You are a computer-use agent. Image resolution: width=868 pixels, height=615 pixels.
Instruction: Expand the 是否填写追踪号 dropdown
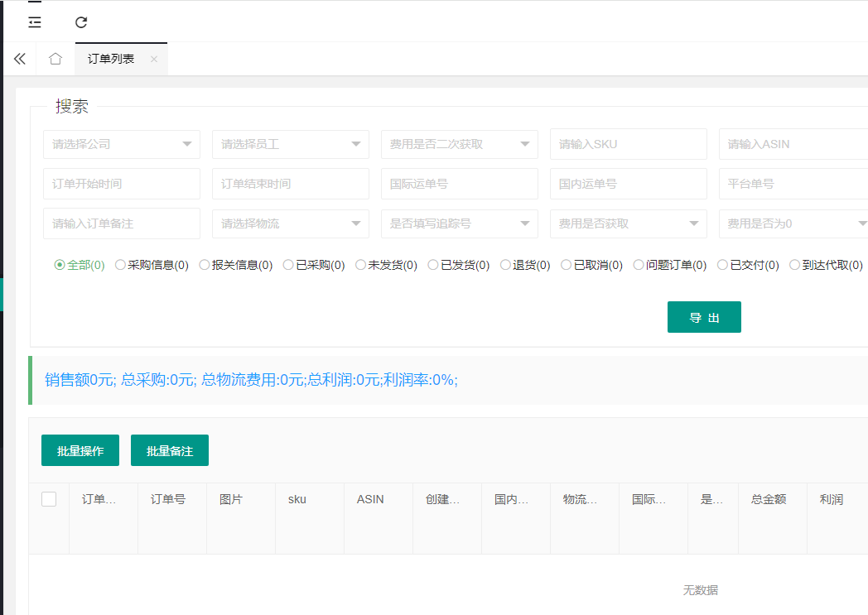coord(459,223)
